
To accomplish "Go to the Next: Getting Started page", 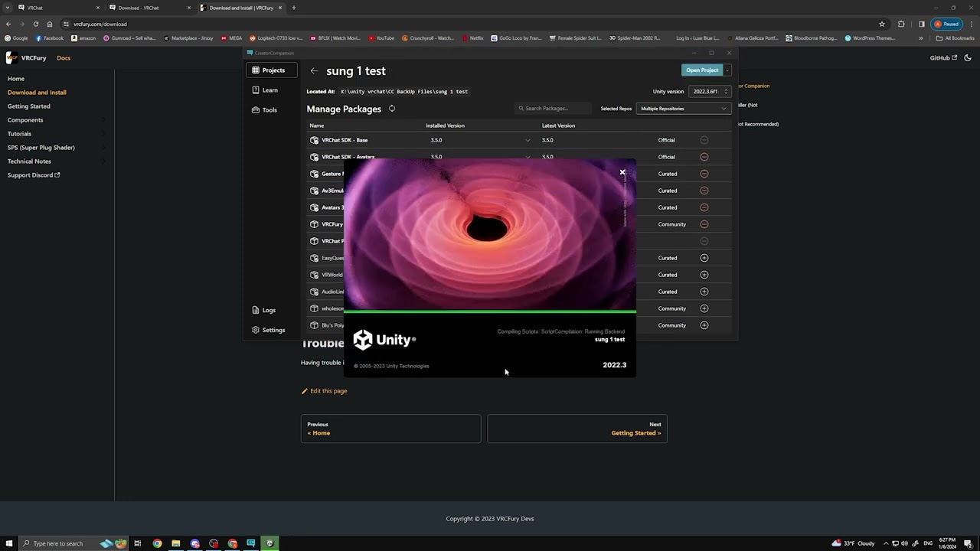I will (x=577, y=429).
